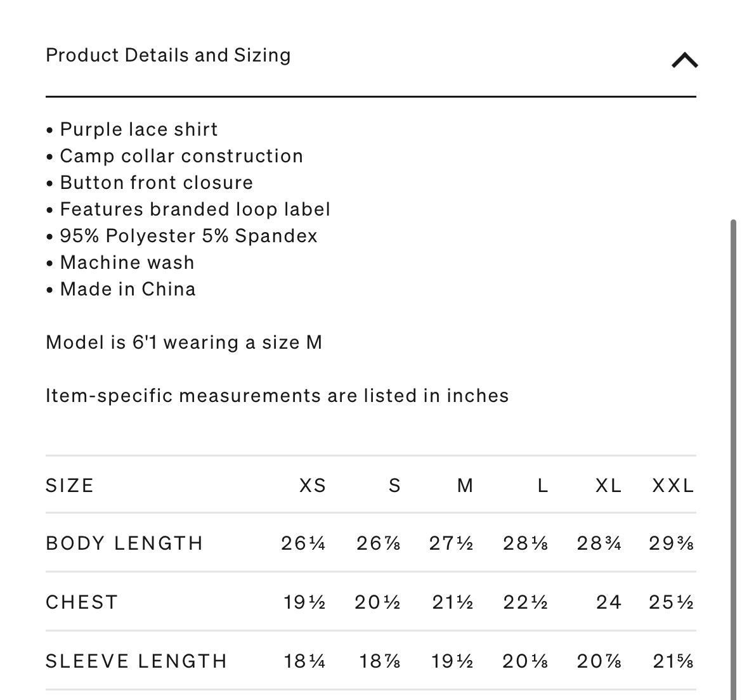This screenshot has height=700, width=742.
Task: Click the XXL sleeve length value 21⅝
Action: (x=673, y=661)
